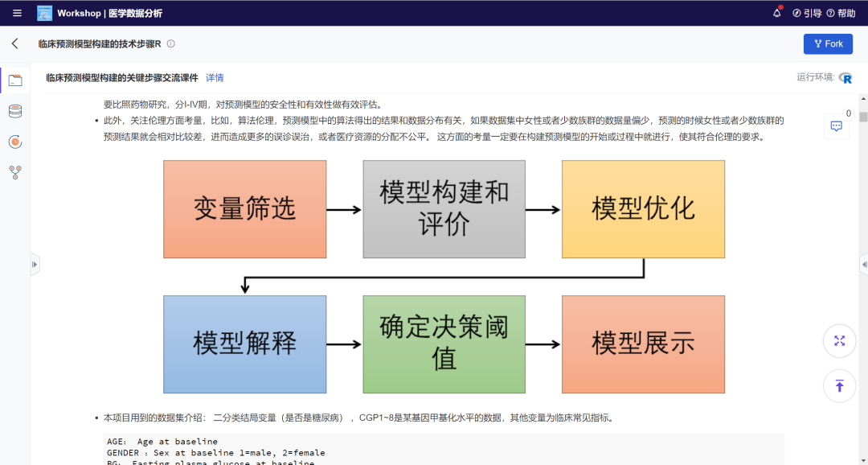Image resolution: width=868 pixels, height=465 pixels.
Task: Click scrollbar up arrow
Action: [863, 99]
